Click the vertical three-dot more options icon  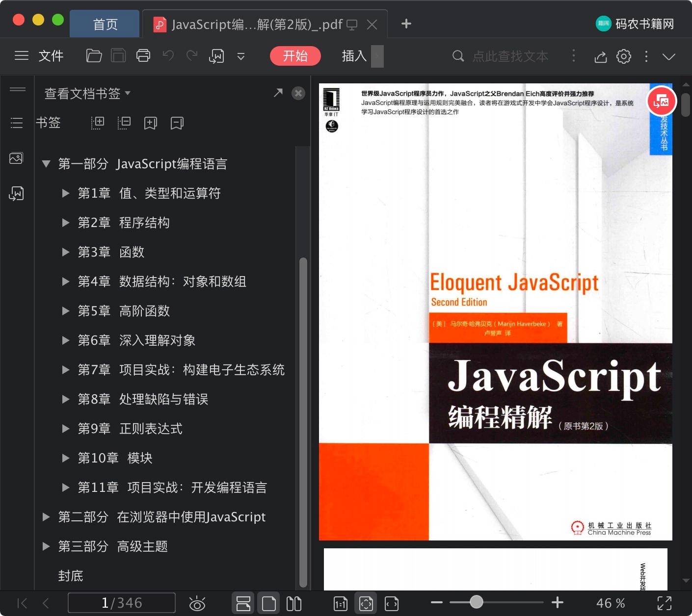click(646, 56)
